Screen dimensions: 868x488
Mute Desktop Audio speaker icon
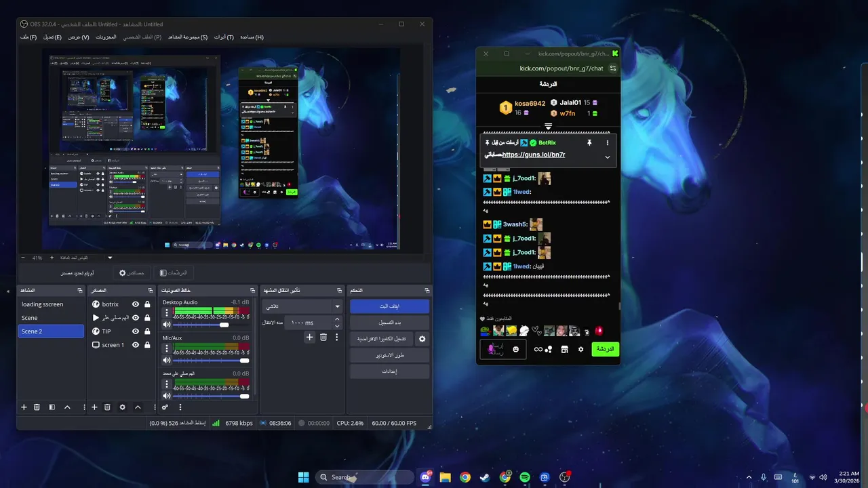click(x=167, y=325)
